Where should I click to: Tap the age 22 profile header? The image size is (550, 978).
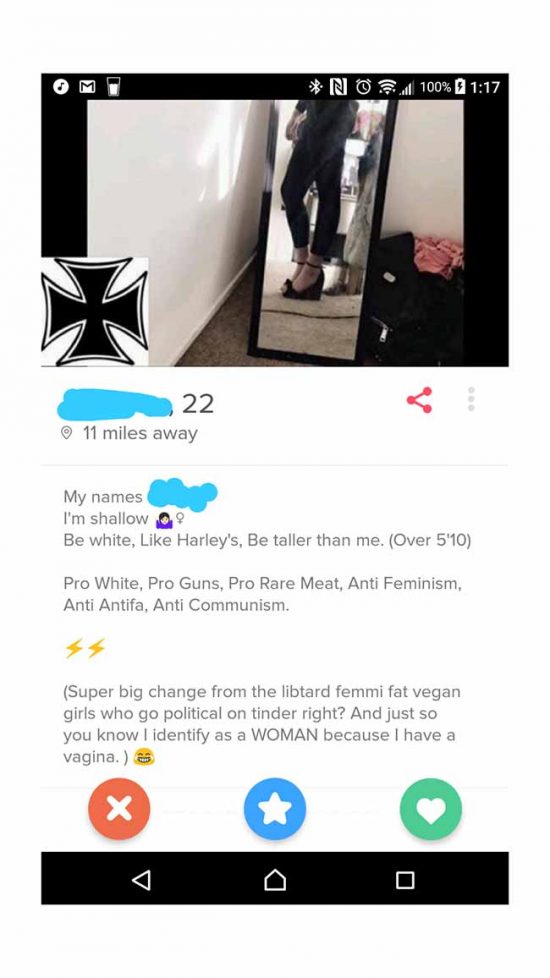[198, 404]
